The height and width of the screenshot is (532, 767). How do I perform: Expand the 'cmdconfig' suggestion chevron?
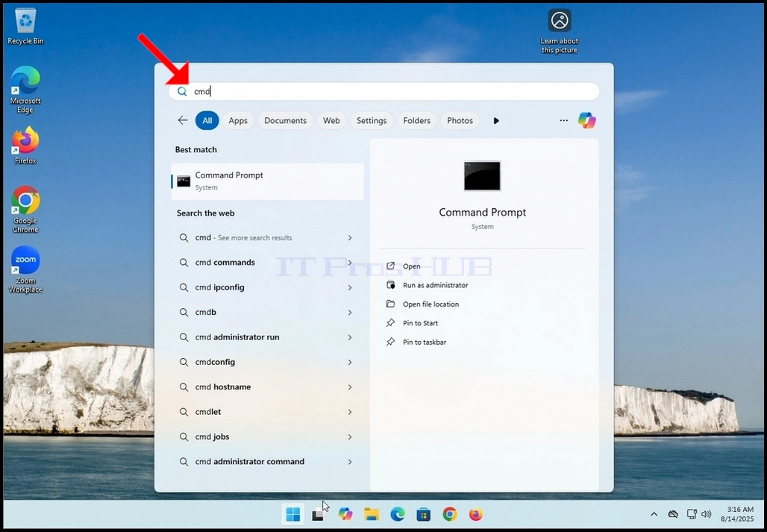(x=350, y=362)
